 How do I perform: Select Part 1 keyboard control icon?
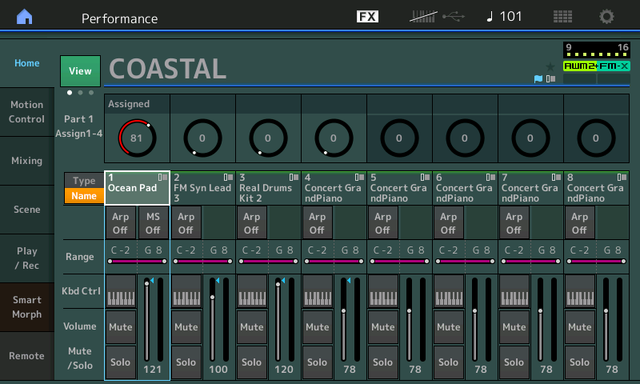click(121, 291)
